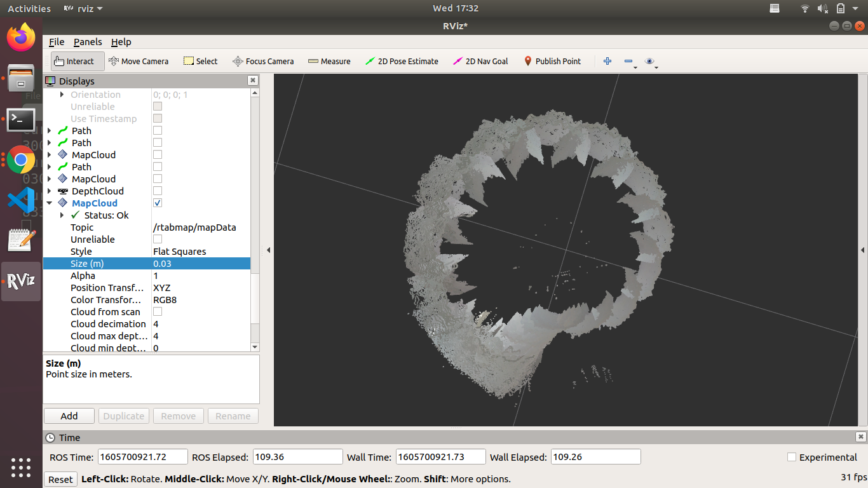The height and width of the screenshot is (488, 868).
Task: Toggle the Cloud from scan checkbox
Action: (x=158, y=311)
